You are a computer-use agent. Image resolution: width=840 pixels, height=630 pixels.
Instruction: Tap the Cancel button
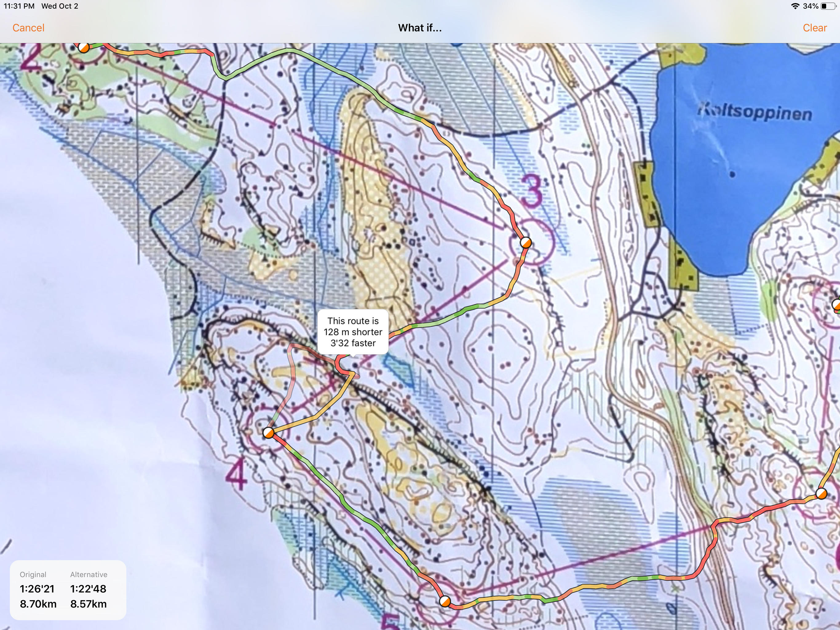[28, 28]
